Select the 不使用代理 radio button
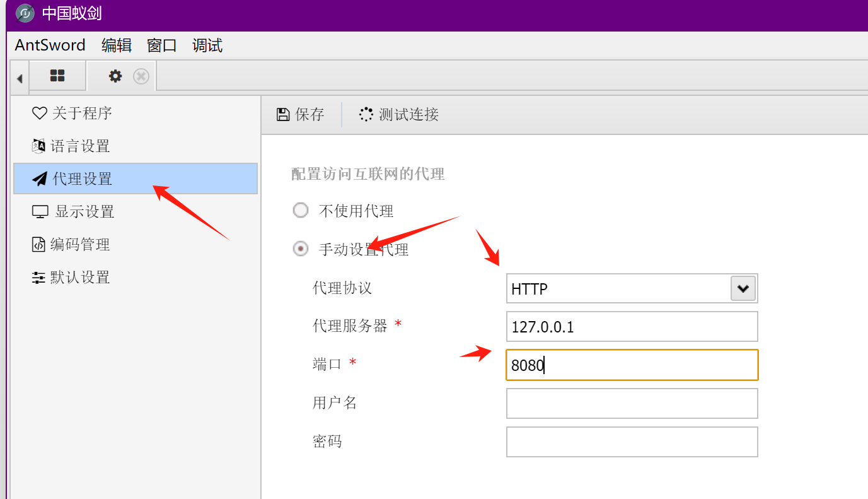Viewport: 868px width, 499px height. [x=301, y=211]
